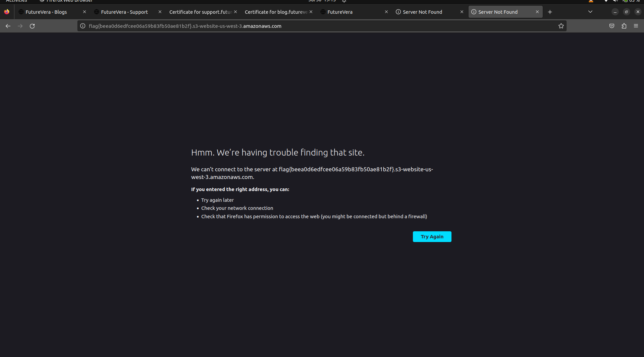Reload the current page

32,26
